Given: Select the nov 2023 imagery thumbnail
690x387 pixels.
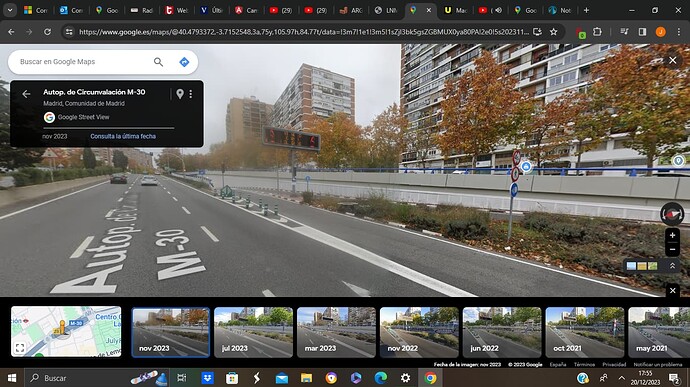Looking at the screenshot, I should [170, 332].
